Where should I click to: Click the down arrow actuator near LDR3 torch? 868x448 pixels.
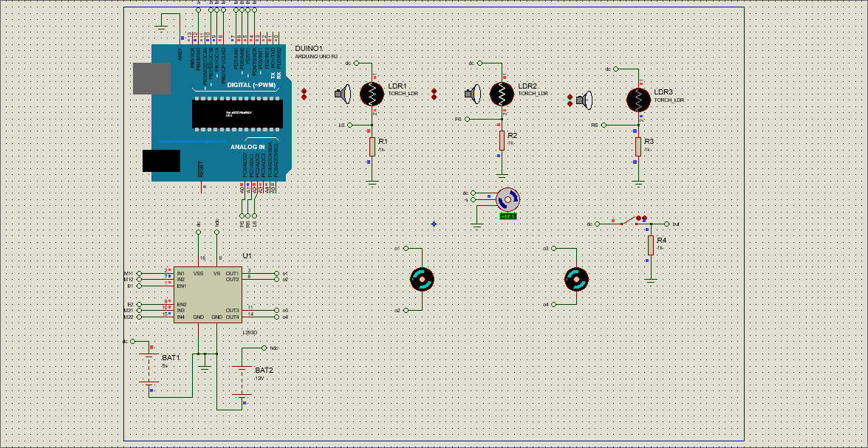click(570, 103)
